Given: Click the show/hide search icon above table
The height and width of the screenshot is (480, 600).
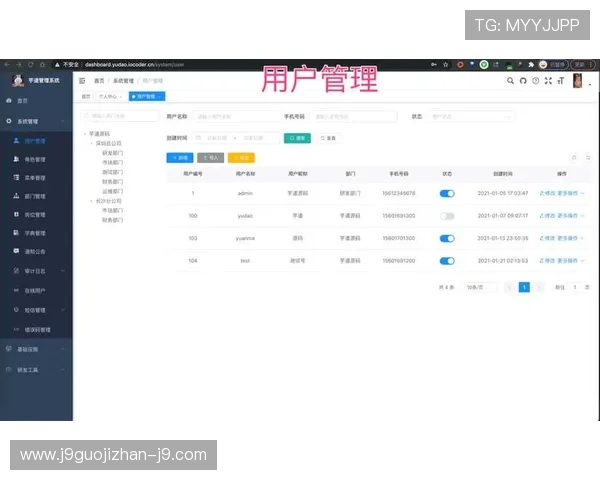Looking at the screenshot, I should [574, 158].
